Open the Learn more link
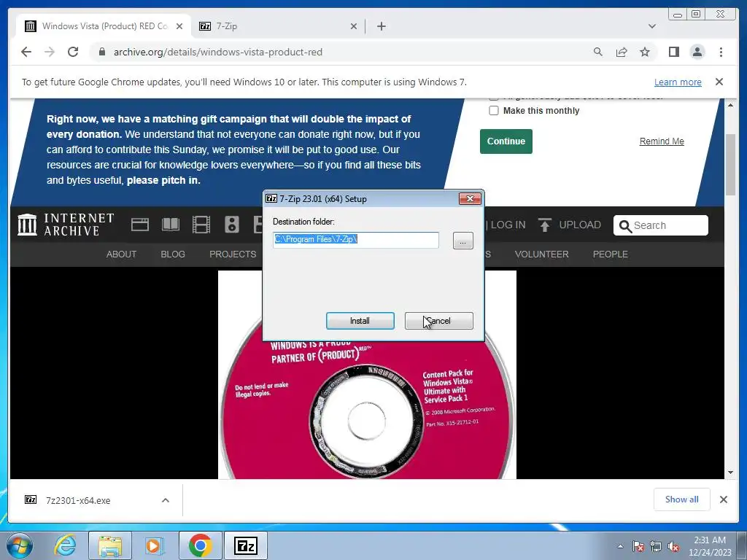This screenshot has height=560, width=747. (678, 82)
